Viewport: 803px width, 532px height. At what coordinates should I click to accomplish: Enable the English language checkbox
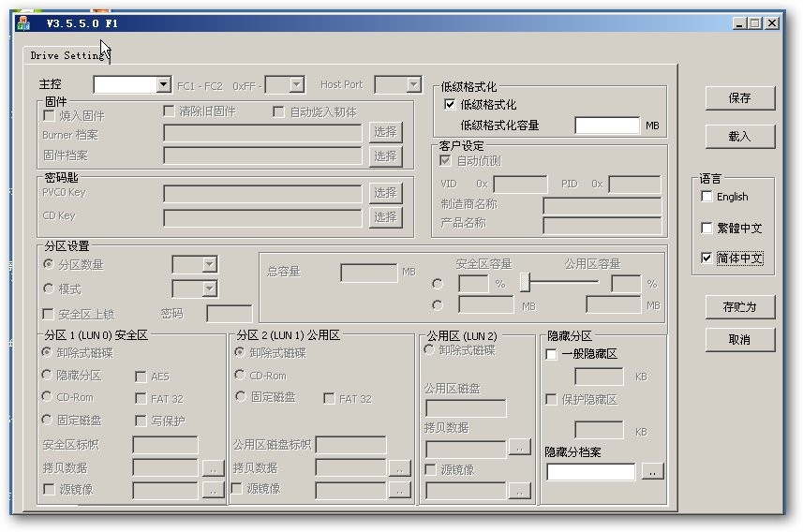(x=707, y=197)
